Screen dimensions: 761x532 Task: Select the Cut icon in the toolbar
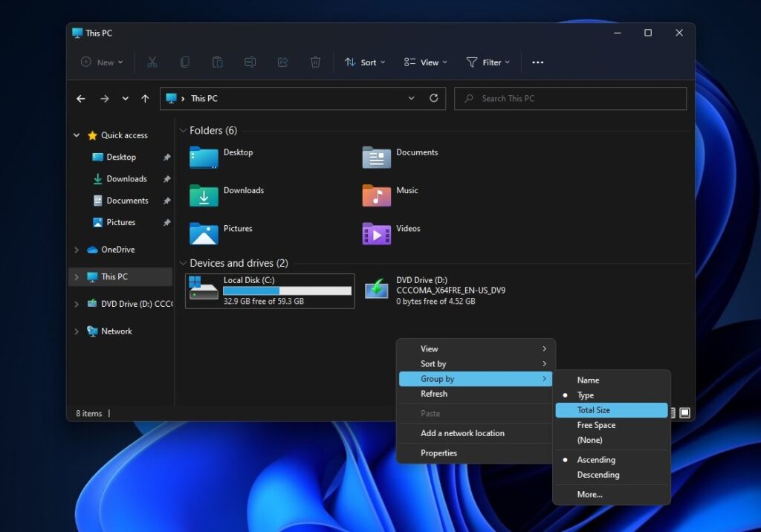152,62
